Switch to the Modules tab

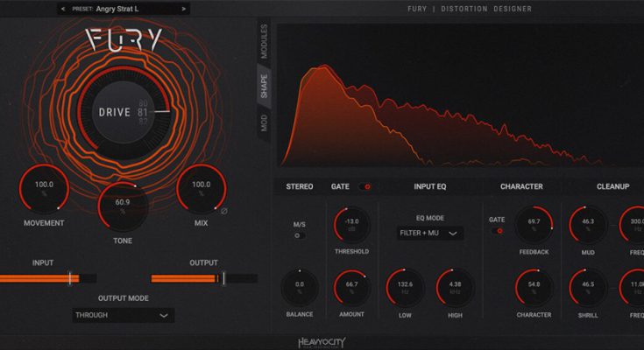(x=264, y=40)
